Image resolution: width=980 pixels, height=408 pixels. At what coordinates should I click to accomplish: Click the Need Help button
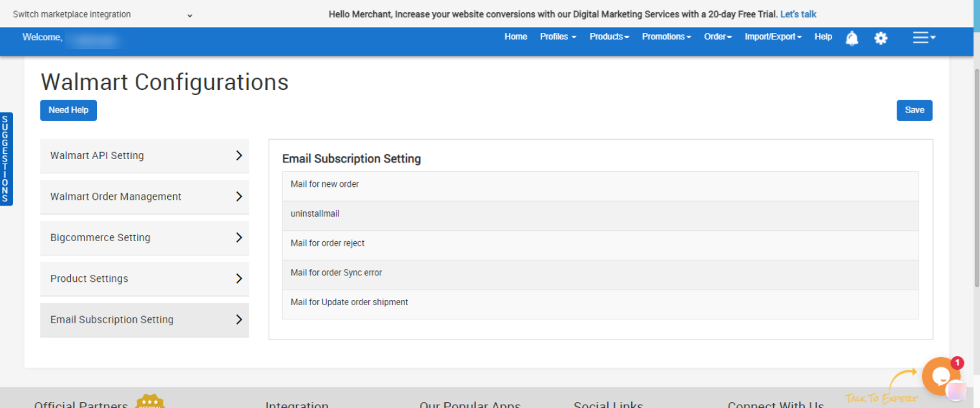[x=68, y=111]
